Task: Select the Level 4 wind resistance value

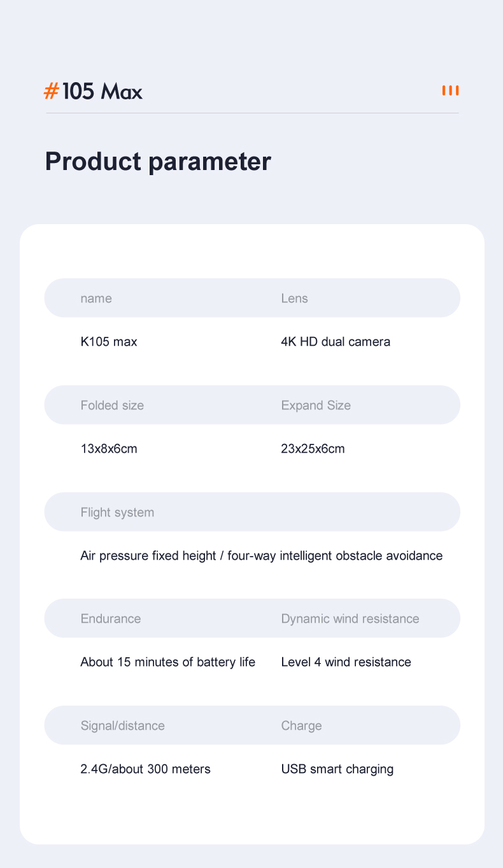Action: click(346, 662)
